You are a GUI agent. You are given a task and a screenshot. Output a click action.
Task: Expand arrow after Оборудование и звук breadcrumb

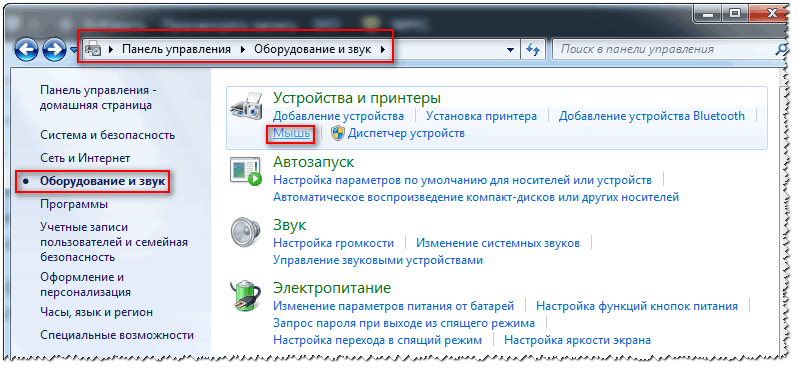tap(383, 49)
